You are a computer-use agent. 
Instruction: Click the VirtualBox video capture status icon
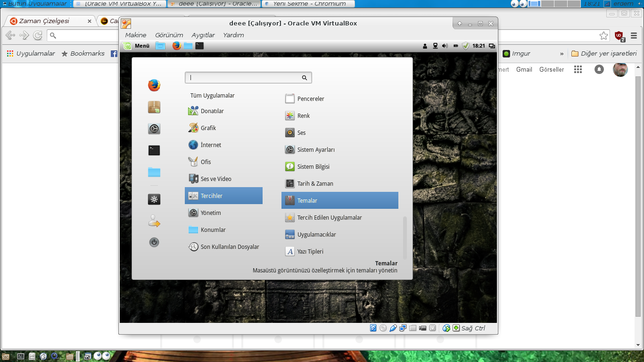click(x=423, y=328)
